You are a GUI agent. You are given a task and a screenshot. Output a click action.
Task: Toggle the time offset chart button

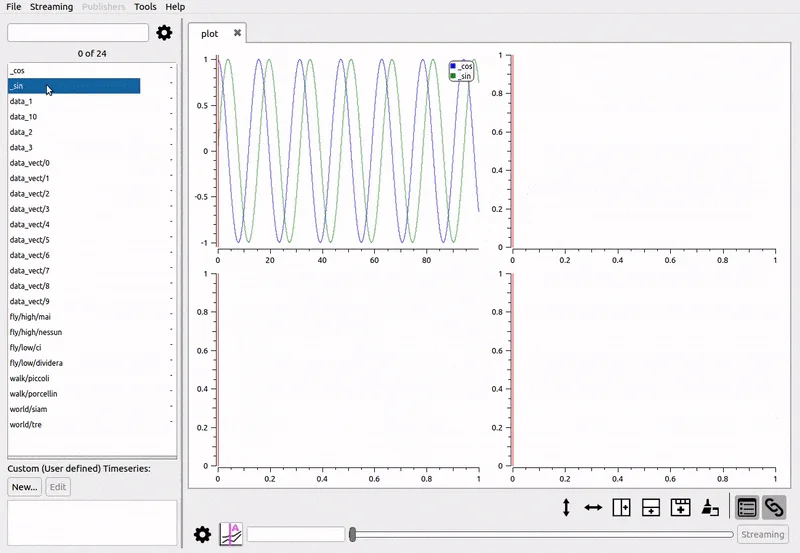(x=231, y=534)
